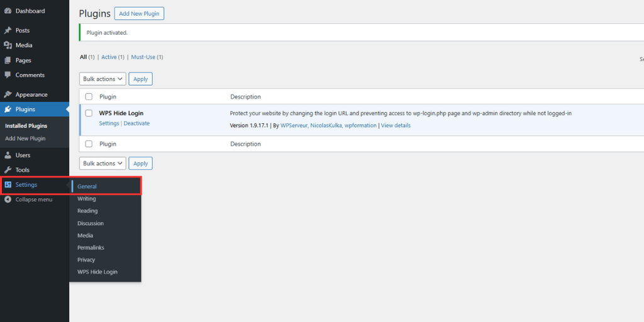Open Comments in the sidebar
644x322 pixels.
[30, 75]
